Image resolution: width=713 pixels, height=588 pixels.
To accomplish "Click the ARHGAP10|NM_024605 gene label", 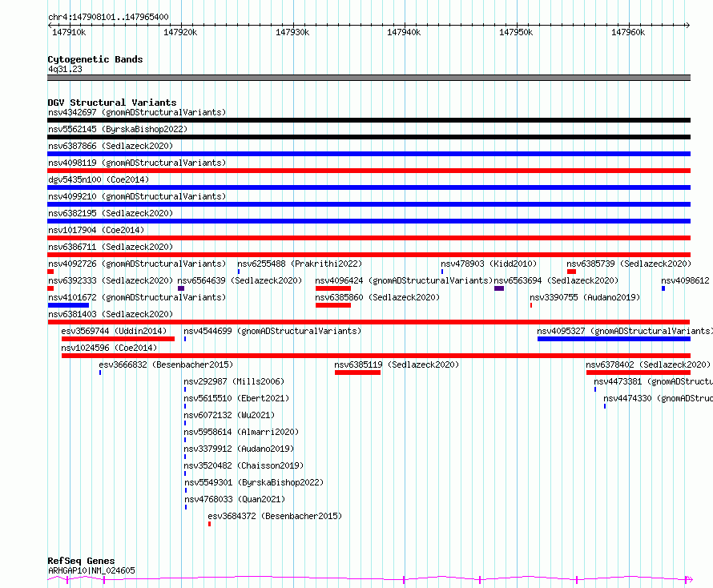I will (x=91, y=570).
